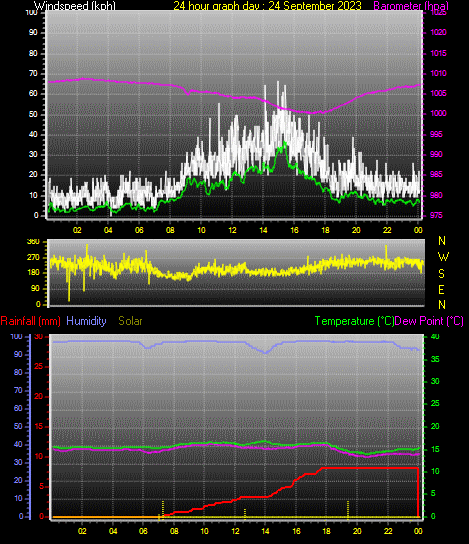Click the yellow solar marker near 19 hours
The height and width of the screenshot is (544, 469).
[x=348, y=510]
